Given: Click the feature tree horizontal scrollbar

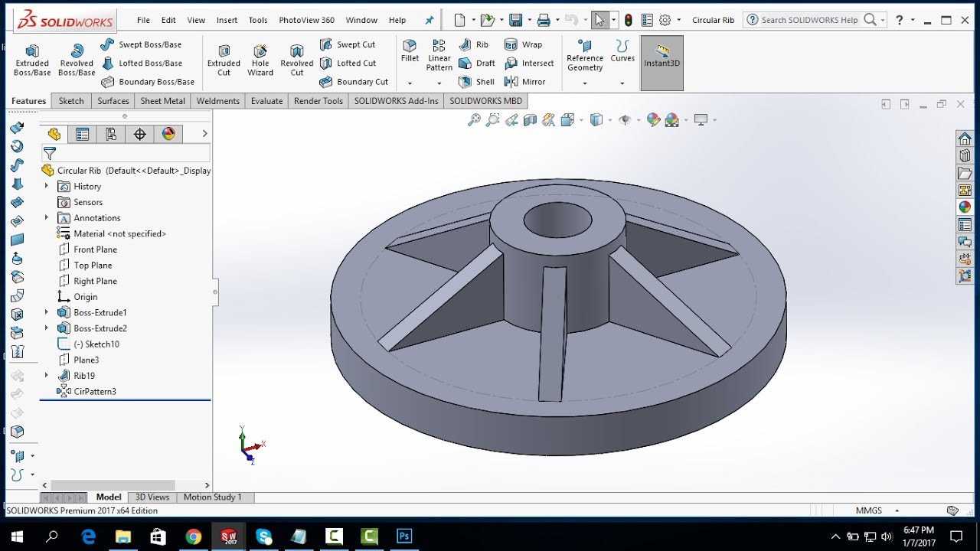Looking at the screenshot, I should coord(113,485).
